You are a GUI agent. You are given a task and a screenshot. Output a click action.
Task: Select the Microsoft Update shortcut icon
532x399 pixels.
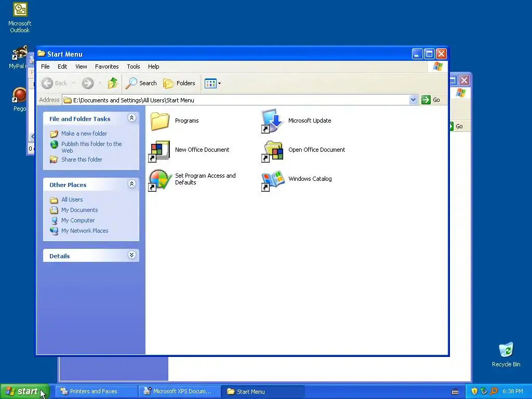272,121
